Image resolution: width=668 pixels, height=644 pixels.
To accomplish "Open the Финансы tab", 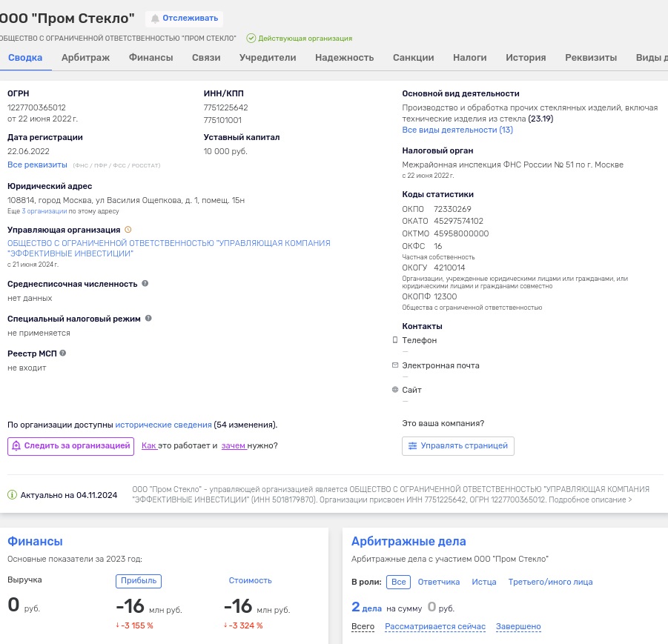I will [x=151, y=58].
